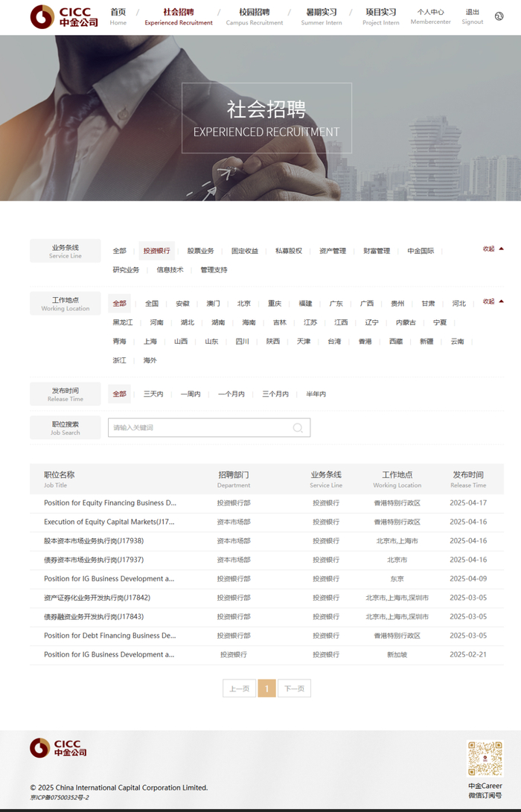
Task: Click the 社会招聘 hero banner title box
Action: click(x=266, y=118)
